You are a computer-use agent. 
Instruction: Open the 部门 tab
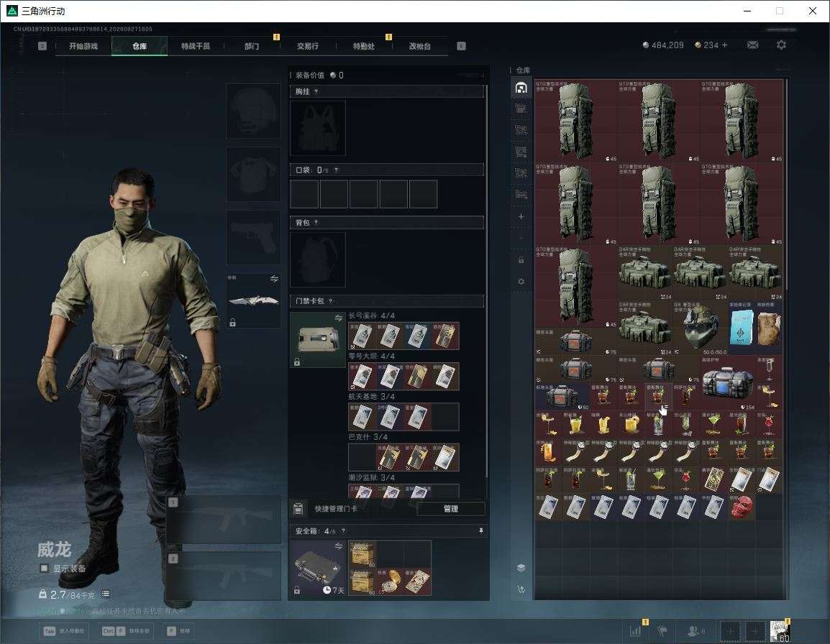[x=252, y=46]
